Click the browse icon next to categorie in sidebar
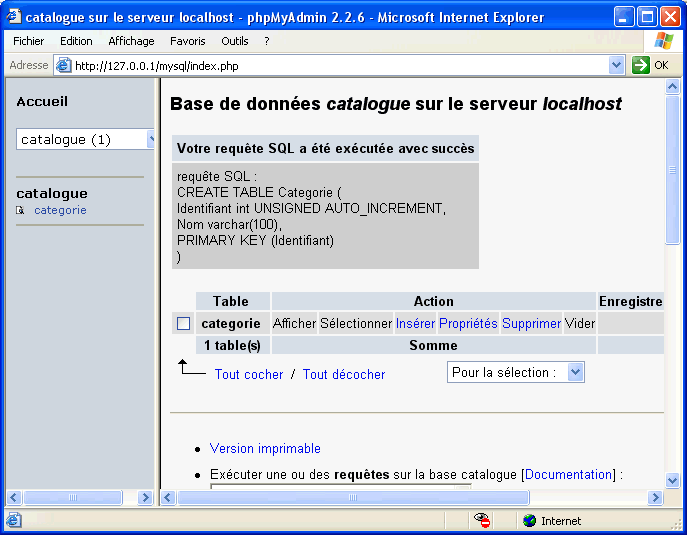 (20, 211)
